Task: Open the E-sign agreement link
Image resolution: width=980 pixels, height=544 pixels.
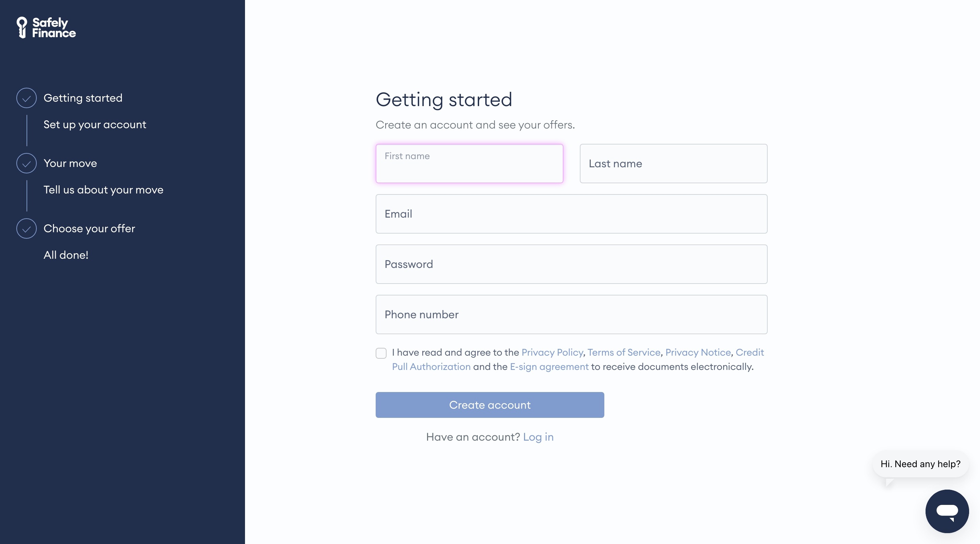Action: click(x=549, y=367)
